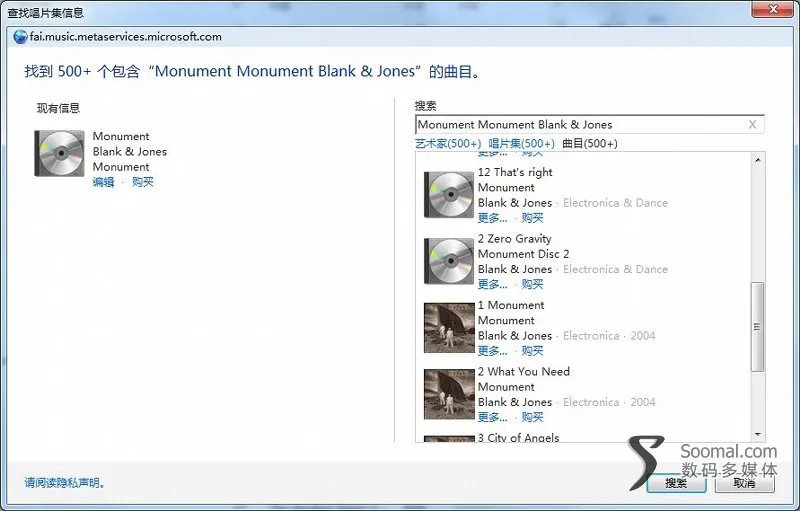Click 购买 for 12 That's right
The image size is (800, 511).
pyautogui.click(x=532, y=218)
